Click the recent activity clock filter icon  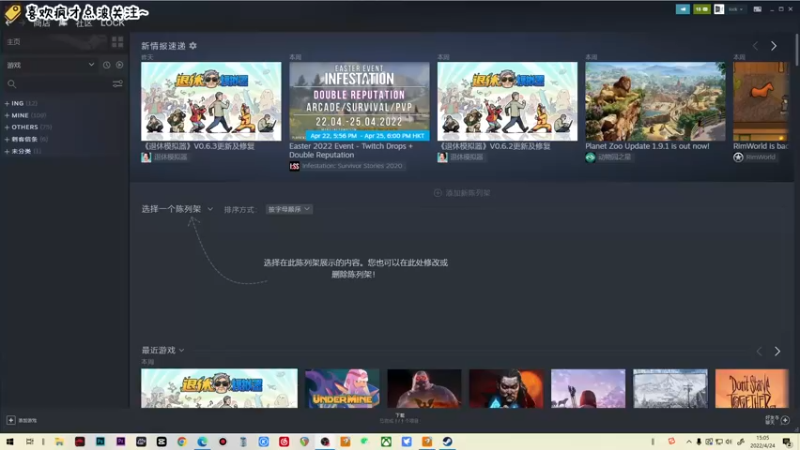point(106,65)
